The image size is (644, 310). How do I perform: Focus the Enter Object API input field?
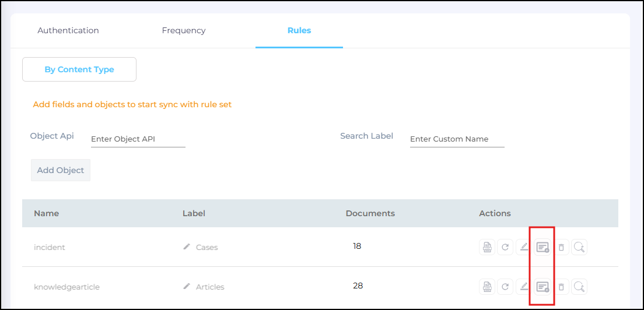pos(138,139)
